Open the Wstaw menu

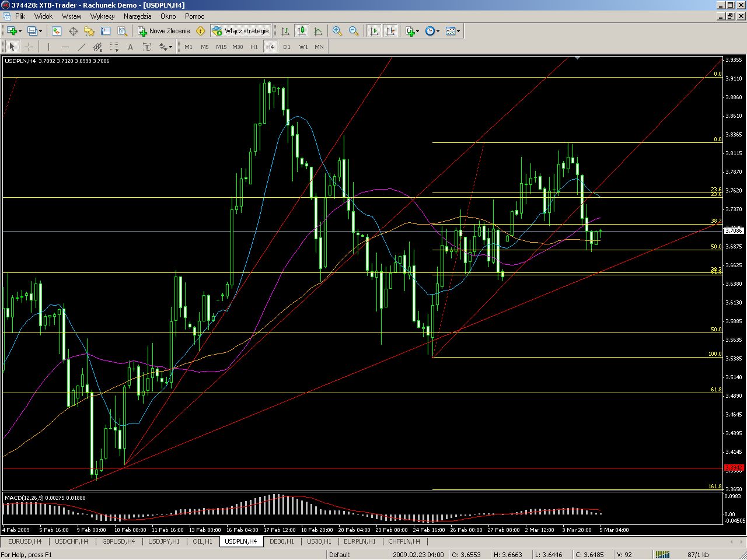[72, 16]
